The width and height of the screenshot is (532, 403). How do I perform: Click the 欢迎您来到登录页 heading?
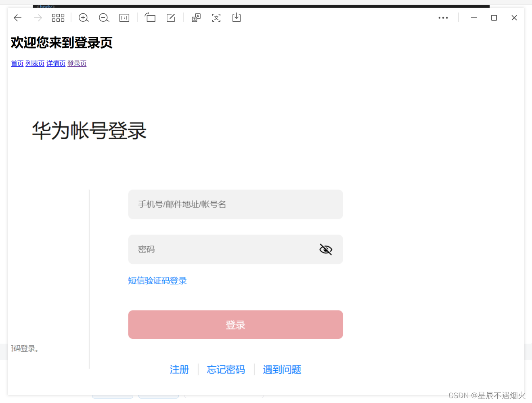tap(62, 42)
